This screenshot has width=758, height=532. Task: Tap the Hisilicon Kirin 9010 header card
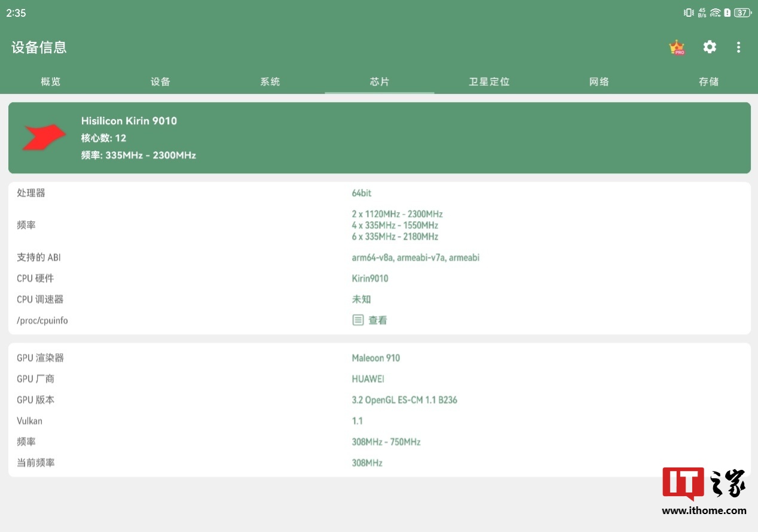(x=379, y=138)
